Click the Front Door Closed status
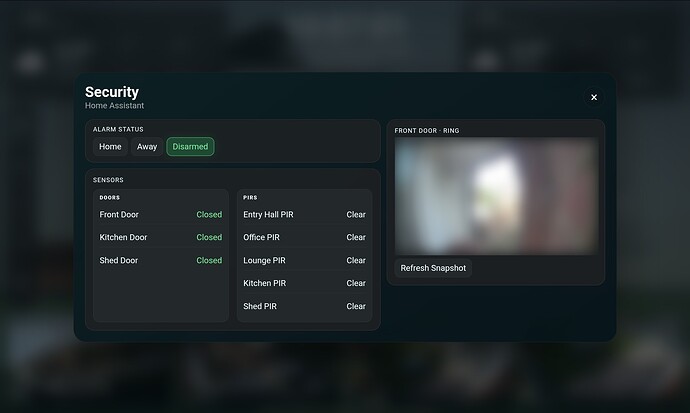Screen dimensions: 690x413 [209, 215]
